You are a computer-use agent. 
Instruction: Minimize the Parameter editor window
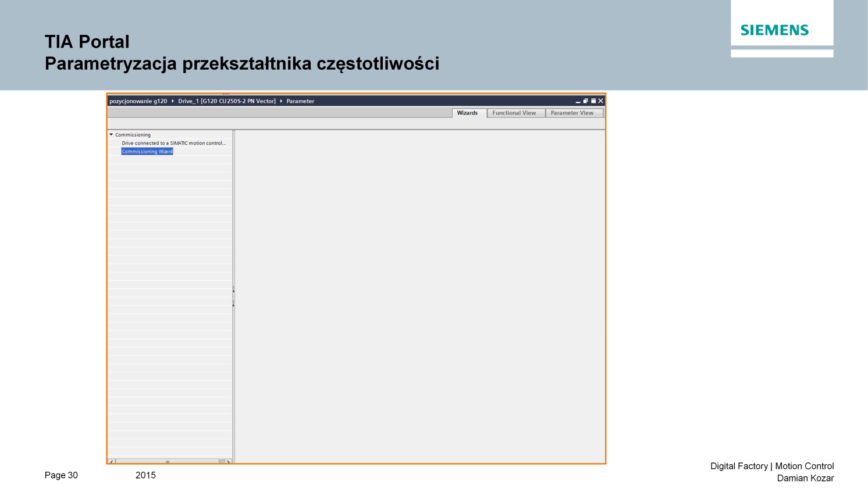[578, 101]
